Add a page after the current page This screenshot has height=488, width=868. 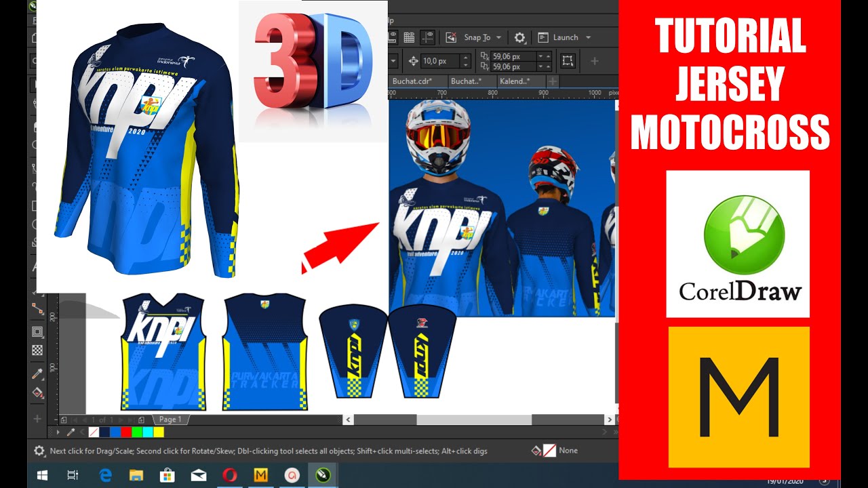pos(140,420)
